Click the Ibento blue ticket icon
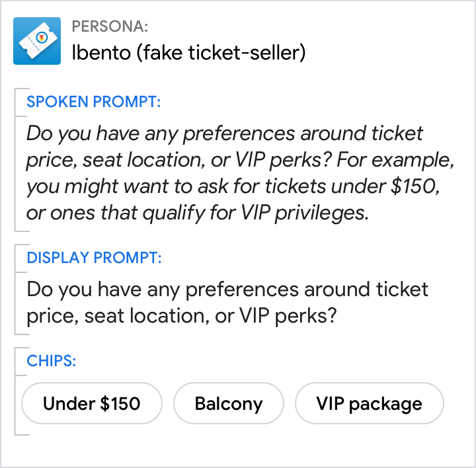This screenshot has width=476, height=468. click(37, 40)
